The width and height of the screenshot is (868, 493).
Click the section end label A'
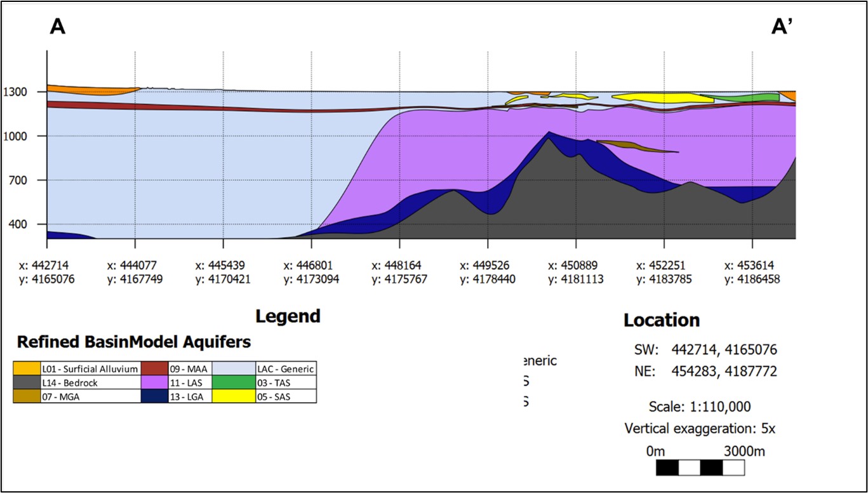click(x=782, y=27)
